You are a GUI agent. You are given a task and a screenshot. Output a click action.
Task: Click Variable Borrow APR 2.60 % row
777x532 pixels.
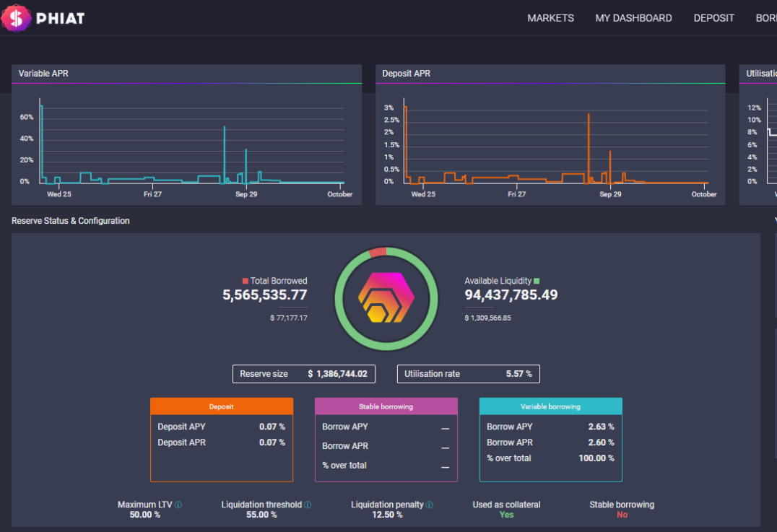(x=550, y=442)
